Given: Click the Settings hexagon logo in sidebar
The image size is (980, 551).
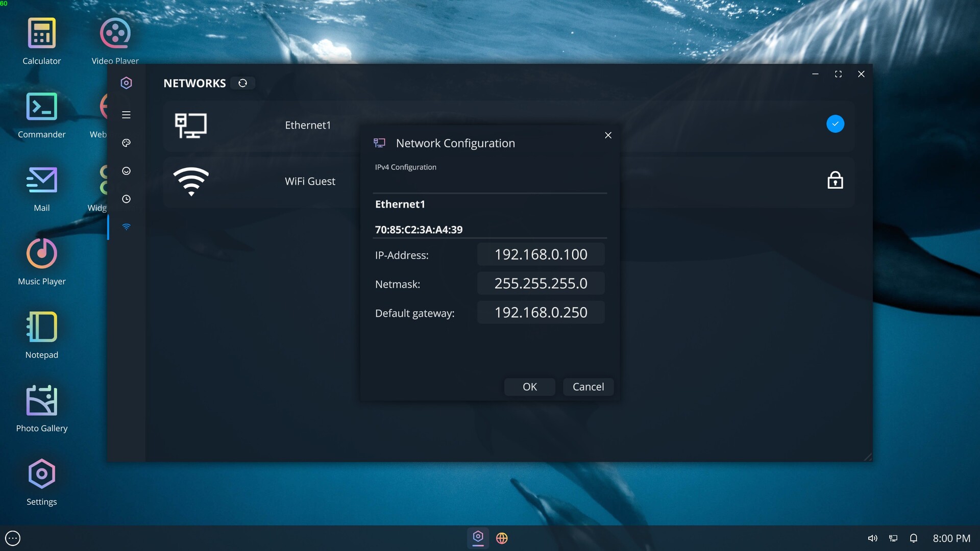Looking at the screenshot, I should [x=126, y=83].
